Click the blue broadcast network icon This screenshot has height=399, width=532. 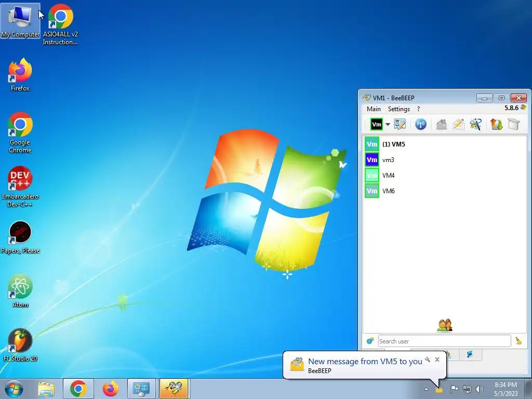[x=421, y=124]
